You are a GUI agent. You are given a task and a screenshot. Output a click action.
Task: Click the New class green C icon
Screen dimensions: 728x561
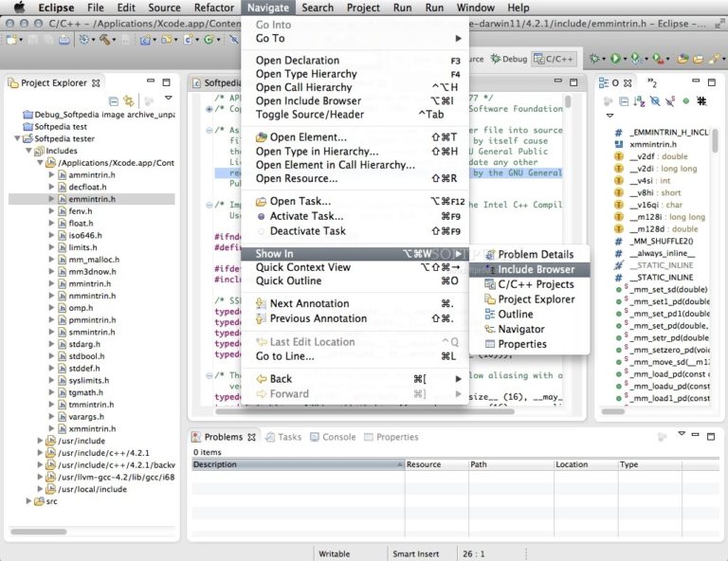pyautogui.click(x=209, y=40)
